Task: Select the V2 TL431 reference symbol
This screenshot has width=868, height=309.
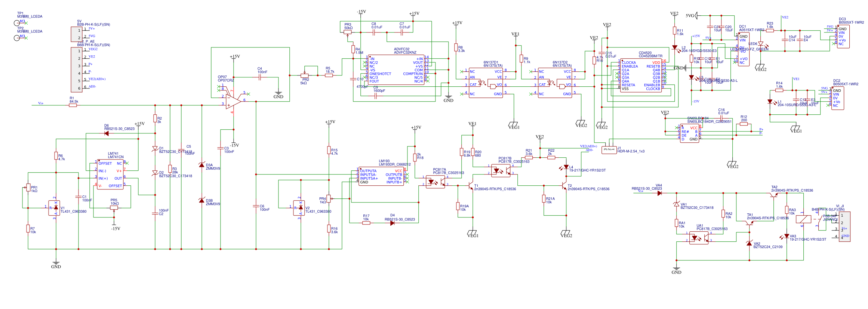Action: pos(299,208)
